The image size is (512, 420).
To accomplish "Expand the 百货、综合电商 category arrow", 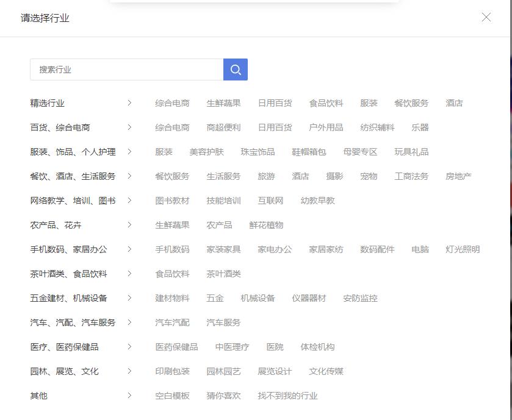I will (129, 127).
